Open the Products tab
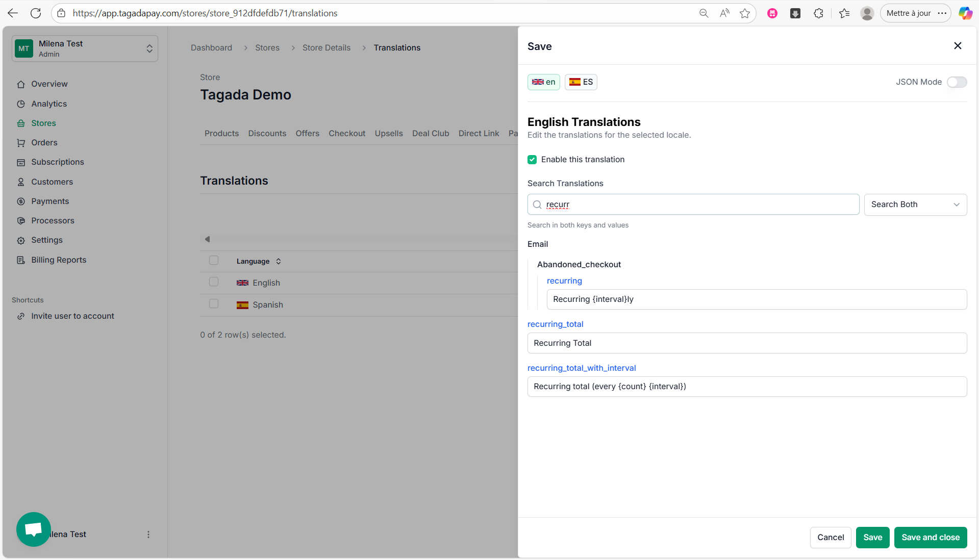This screenshot has height=560, width=979. 221,134
